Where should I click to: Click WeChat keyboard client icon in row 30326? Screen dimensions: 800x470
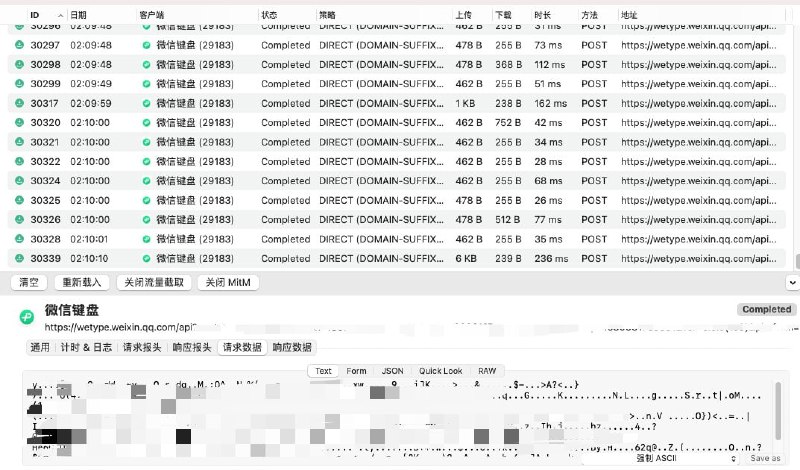(x=146, y=220)
